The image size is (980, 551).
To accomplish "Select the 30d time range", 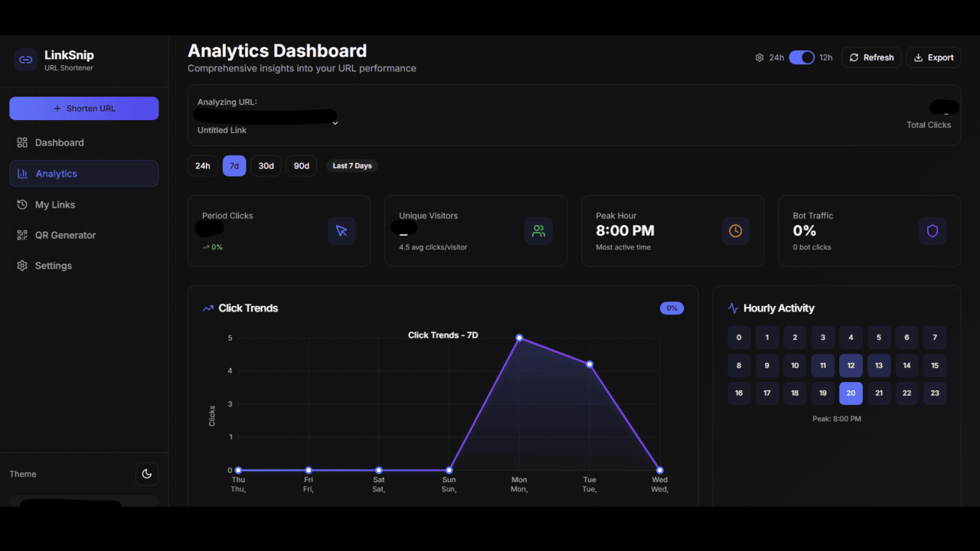I will [266, 166].
